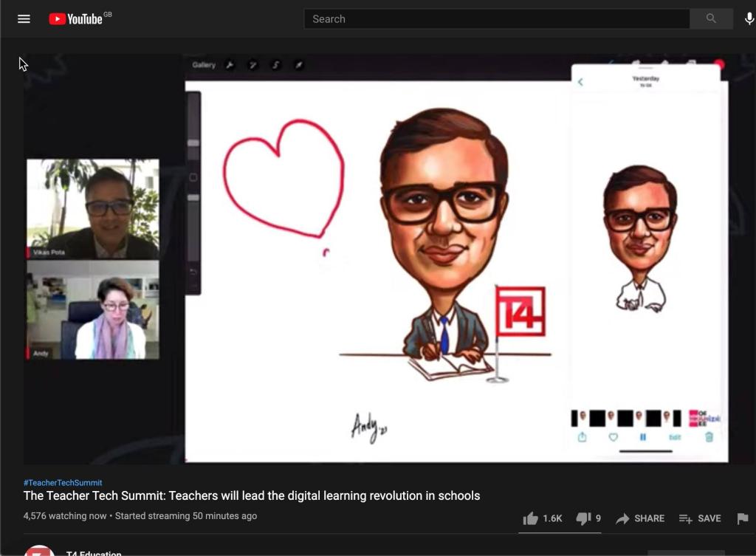Open the magic wand Adjustments menu

coord(252,65)
